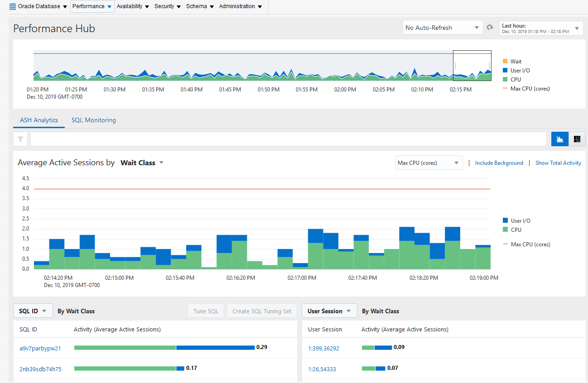Open the Max CPU (cores) dropdown
Screen dimensions: 588x383
[x=429, y=163]
